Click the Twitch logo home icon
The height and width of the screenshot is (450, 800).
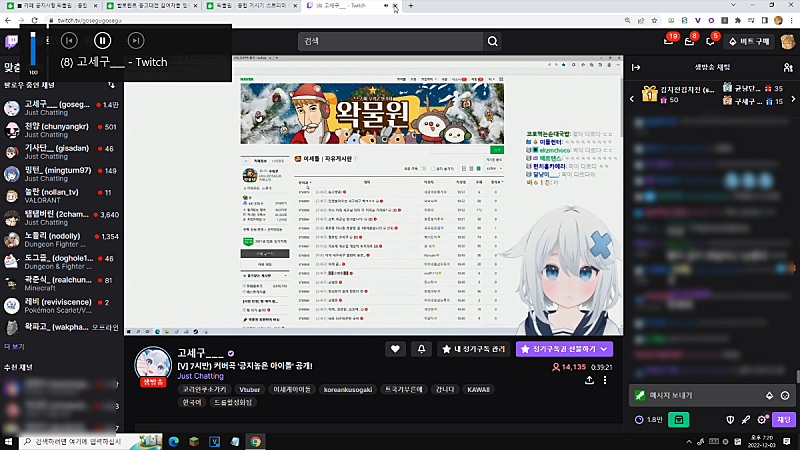click(x=11, y=41)
